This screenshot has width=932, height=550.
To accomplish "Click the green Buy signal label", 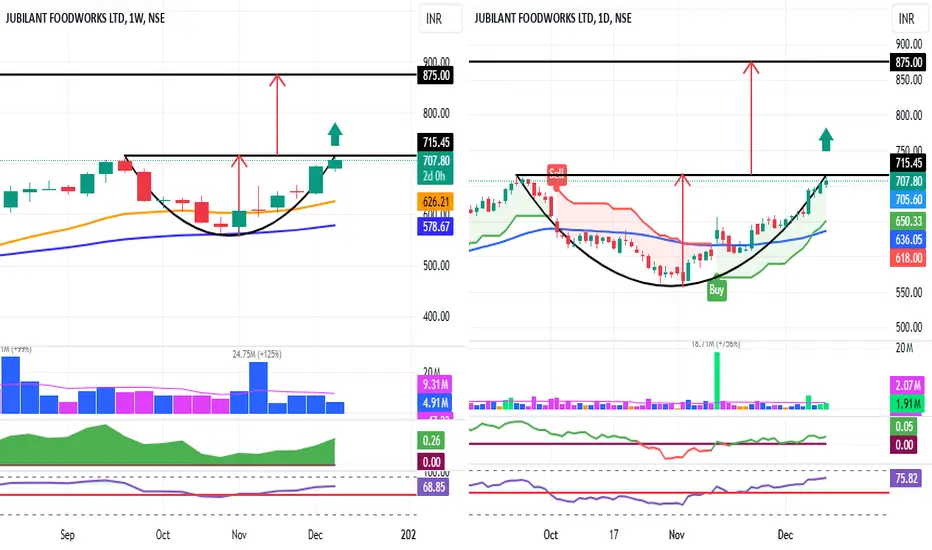I will [x=716, y=290].
